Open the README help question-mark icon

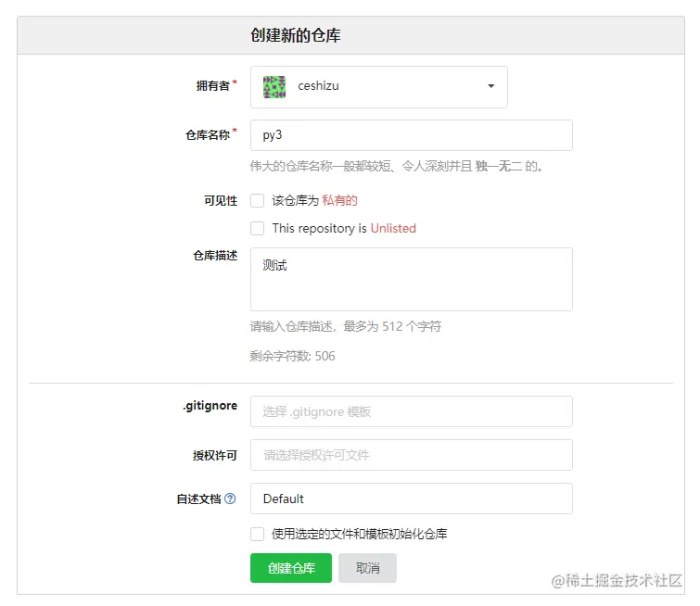(x=230, y=499)
